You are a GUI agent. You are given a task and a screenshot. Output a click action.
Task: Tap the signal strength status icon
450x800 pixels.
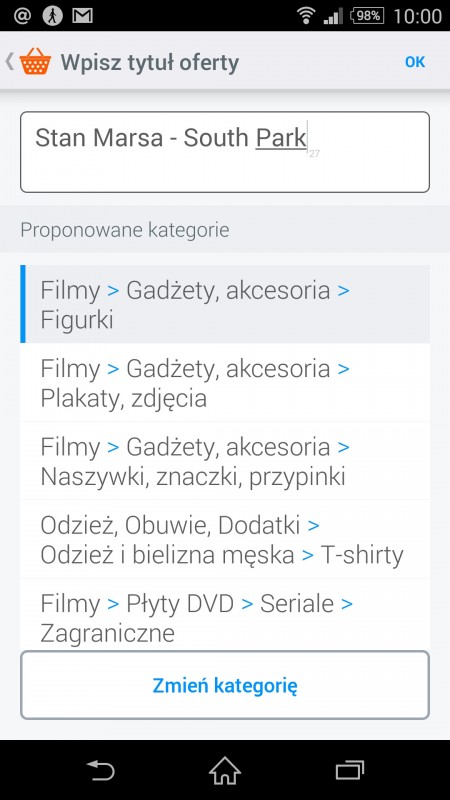click(x=333, y=16)
